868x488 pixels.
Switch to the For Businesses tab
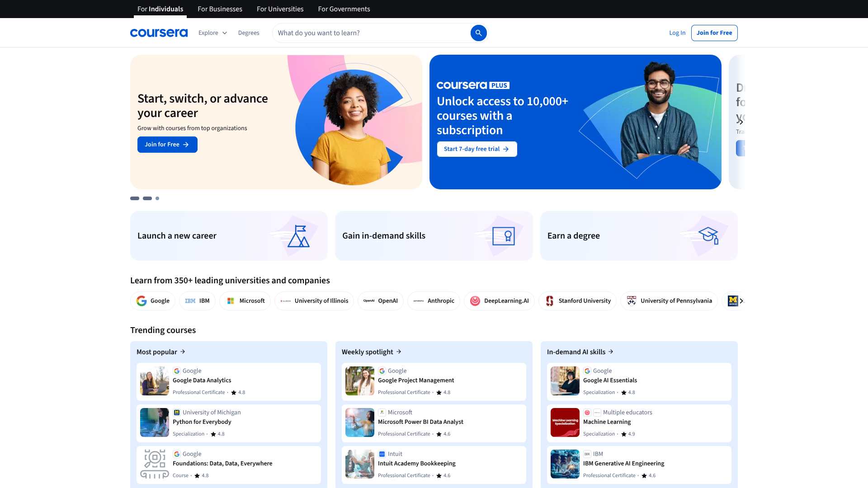[x=220, y=9]
